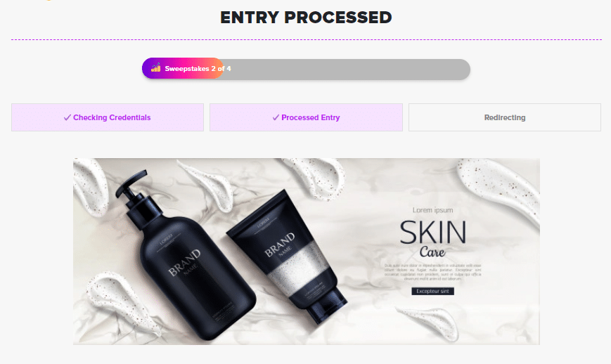Click the Checking Credentials step box
611x364 pixels.
pyautogui.click(x=108, y=117)
